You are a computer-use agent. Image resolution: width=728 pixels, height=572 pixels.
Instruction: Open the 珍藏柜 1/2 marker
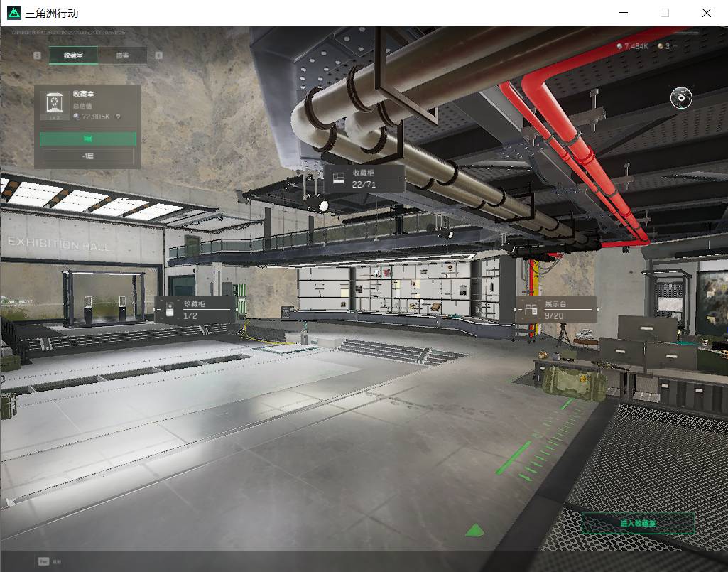coord(195,310)
